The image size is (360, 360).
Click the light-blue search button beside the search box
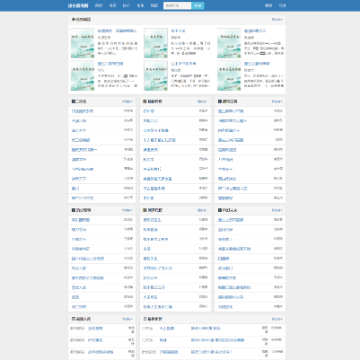pos(198,6)
